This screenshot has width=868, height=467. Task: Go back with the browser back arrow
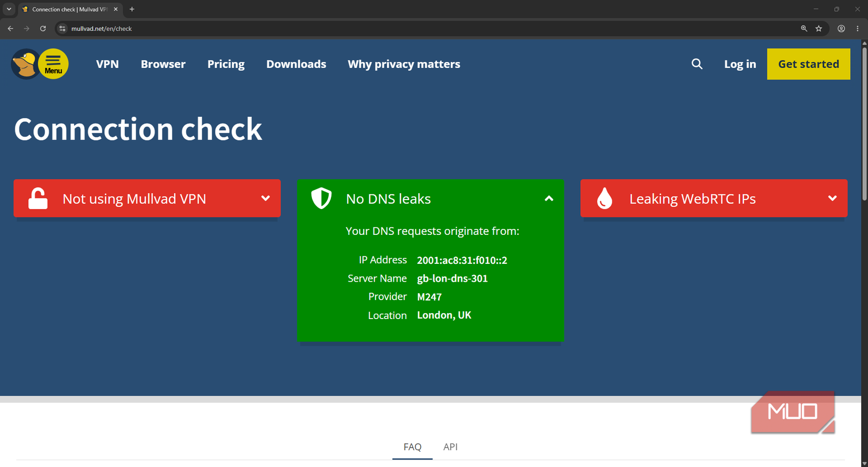click(11, 28)
